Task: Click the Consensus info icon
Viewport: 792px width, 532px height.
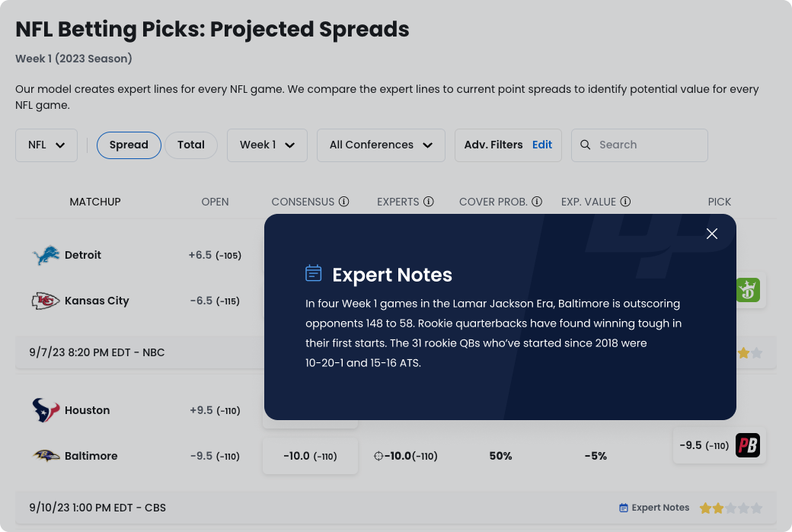Action: (x=343, y=202)
